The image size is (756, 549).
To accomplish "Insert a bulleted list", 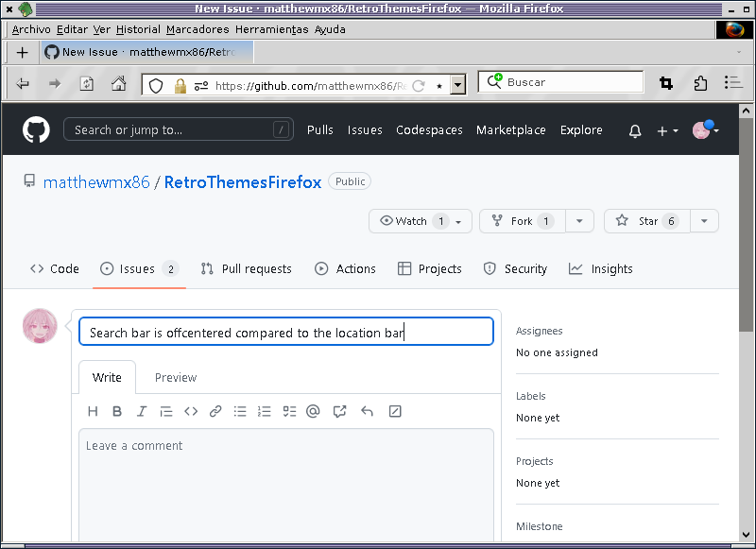I will coord(240,411).
